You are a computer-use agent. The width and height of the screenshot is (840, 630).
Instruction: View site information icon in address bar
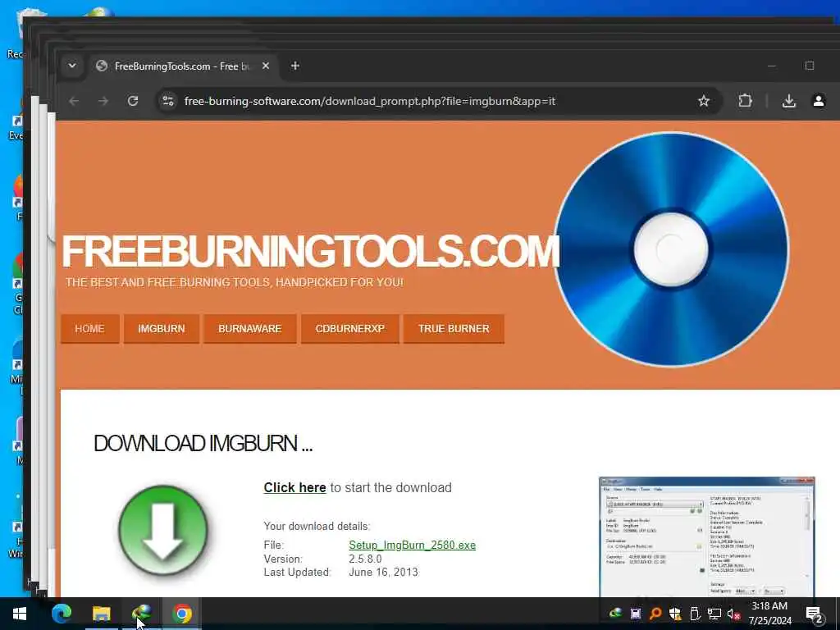(168, 101)
